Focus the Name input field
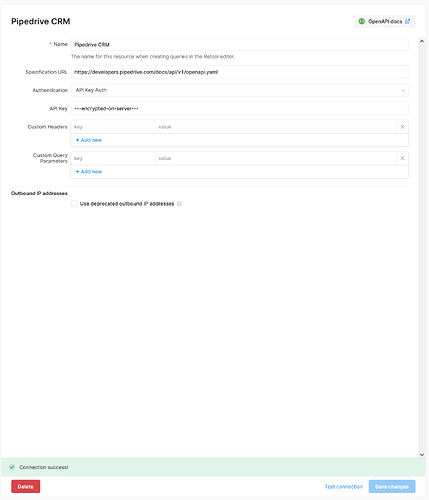The width and height of the screenshot is (429, 500). coord(240,45)
